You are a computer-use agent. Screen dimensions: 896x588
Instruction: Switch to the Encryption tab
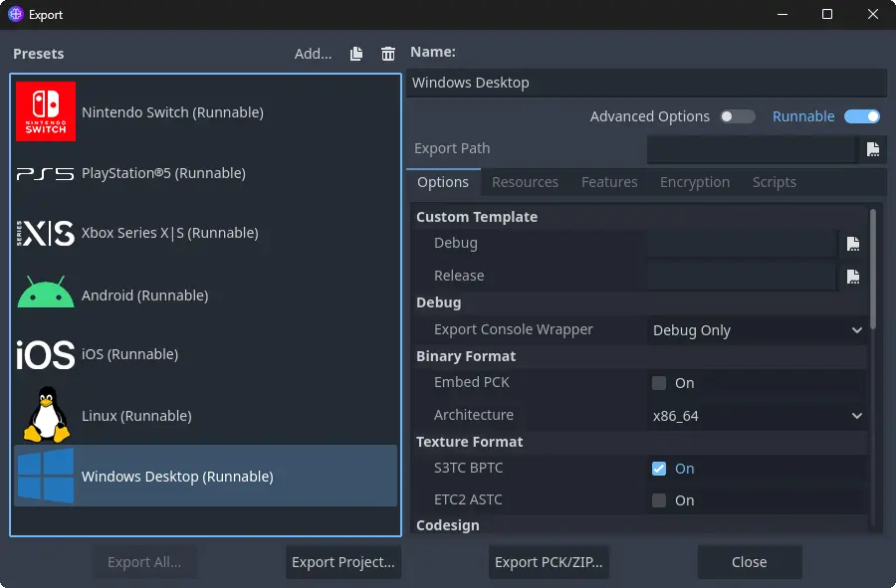pos(694,182)
